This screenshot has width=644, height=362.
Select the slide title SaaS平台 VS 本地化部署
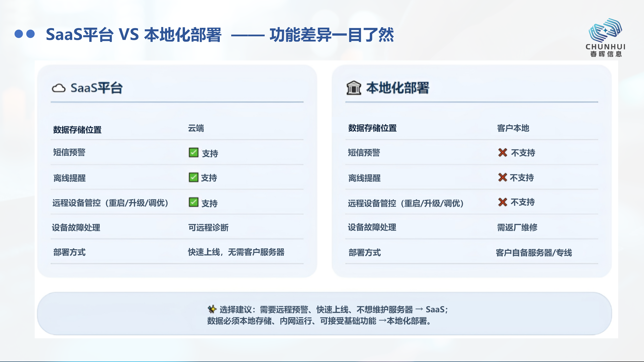(134, 35)
